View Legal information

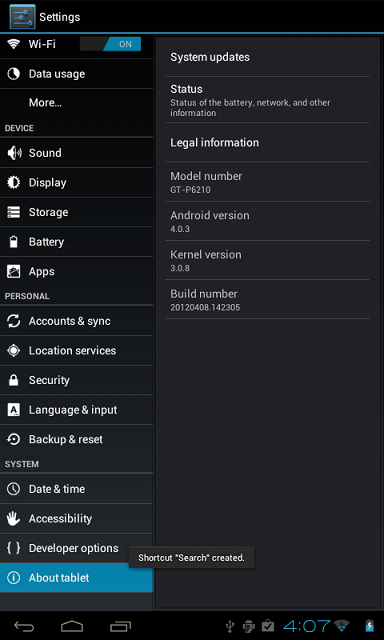tap(267, 142)
